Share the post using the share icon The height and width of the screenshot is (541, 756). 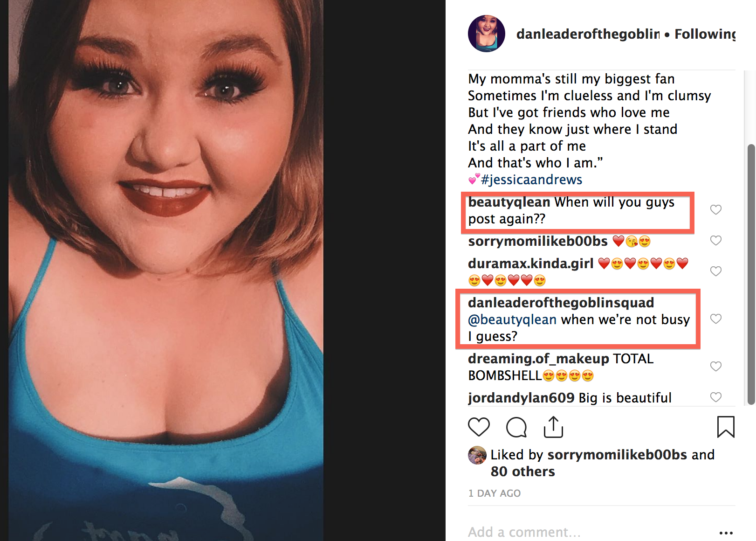tap(554, 427)
